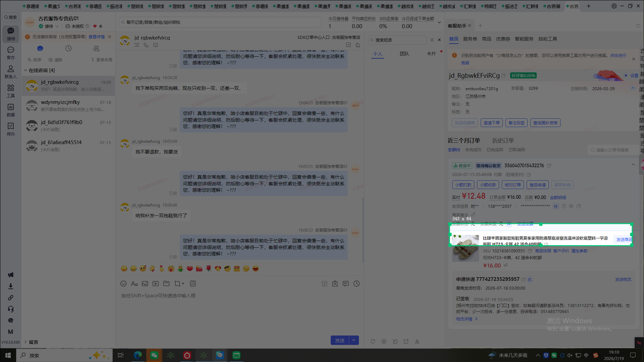
Task: Open the screenshot options dropdown arrow
Action: (183, 284)
